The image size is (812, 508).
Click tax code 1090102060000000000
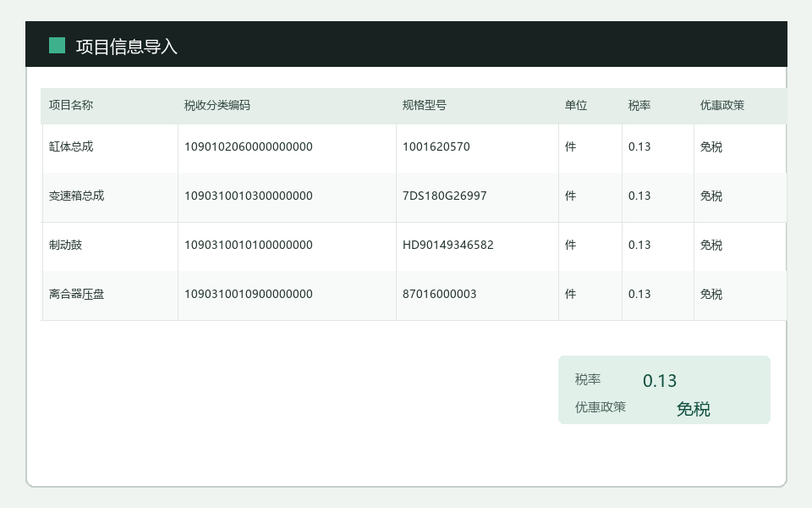(x=249, y=146)
